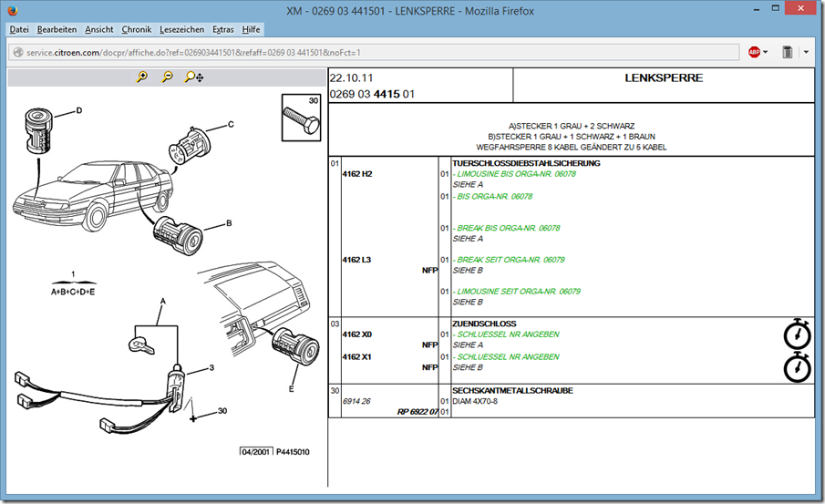
Task: Open the Bearbeiten menu
Action: (x=57, y=29)
